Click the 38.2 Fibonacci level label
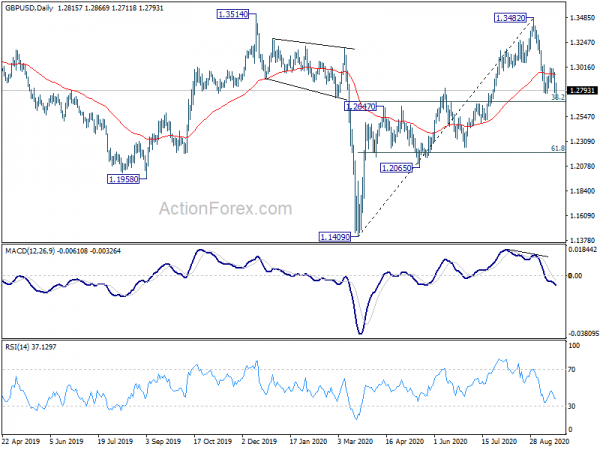Viewport: 600px width, 450px height. 558,97
